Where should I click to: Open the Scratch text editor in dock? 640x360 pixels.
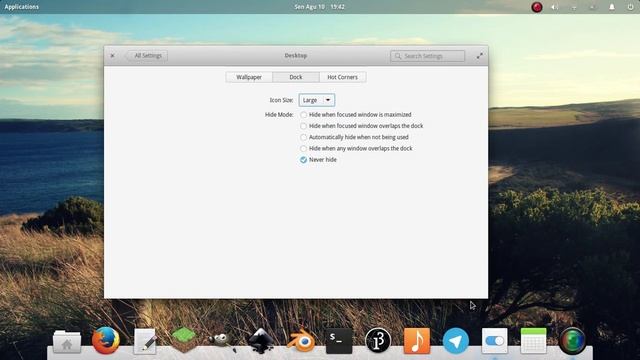pos(145,341)
